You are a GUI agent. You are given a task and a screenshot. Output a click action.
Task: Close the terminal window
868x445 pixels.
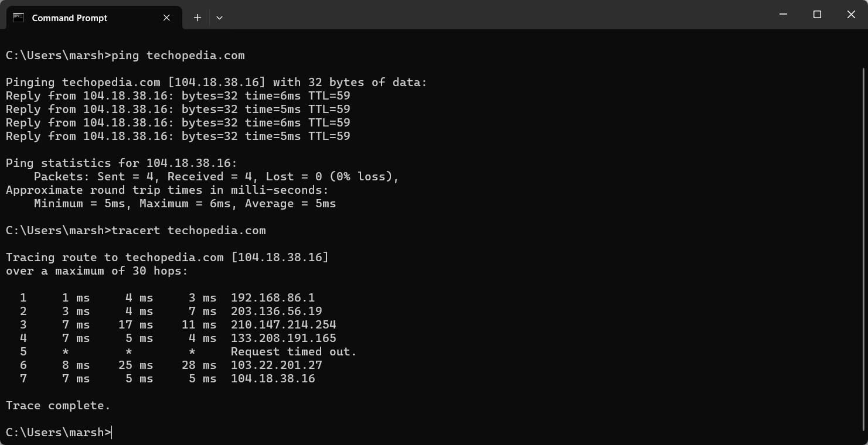click(851, 15)
